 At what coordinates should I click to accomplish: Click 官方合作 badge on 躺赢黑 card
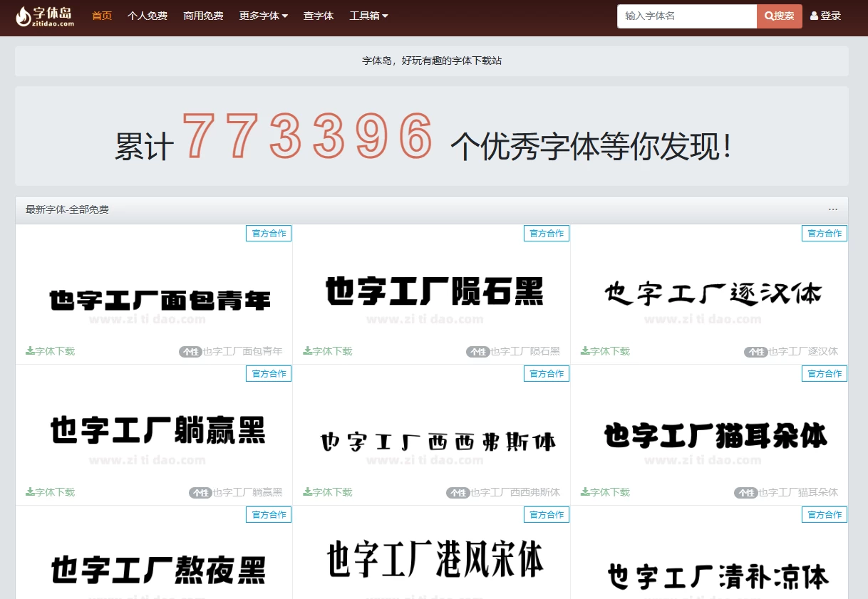click(269, 374)
